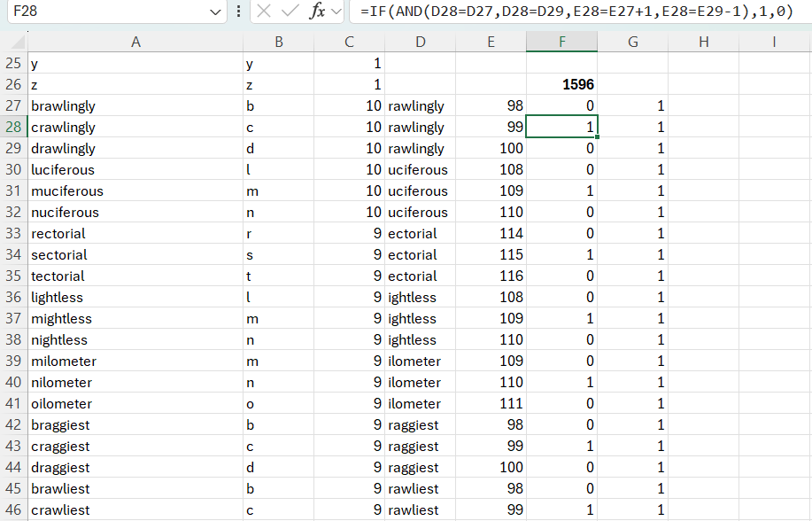Click cell A25 containing y
This screenshot has height=521, width=812.
(x=135, y=63)
